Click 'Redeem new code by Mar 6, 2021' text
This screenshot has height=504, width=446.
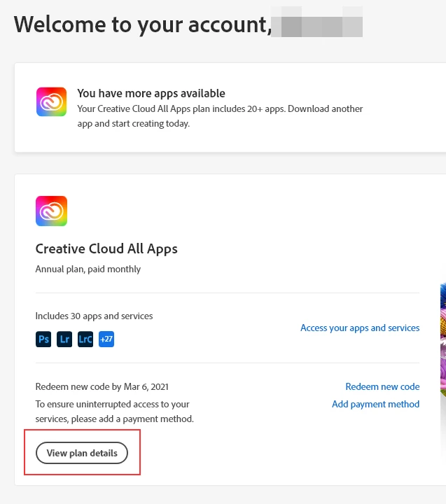pos(102,386)
